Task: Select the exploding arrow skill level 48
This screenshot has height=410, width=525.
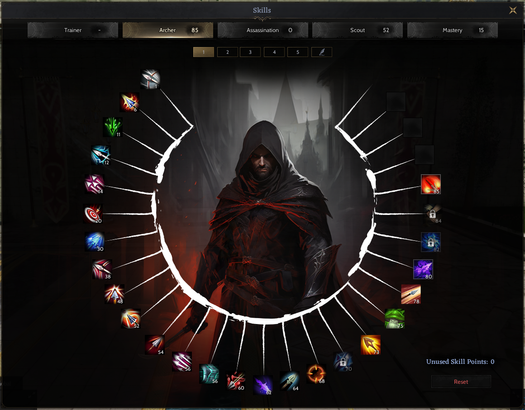Action: [114, 294]
